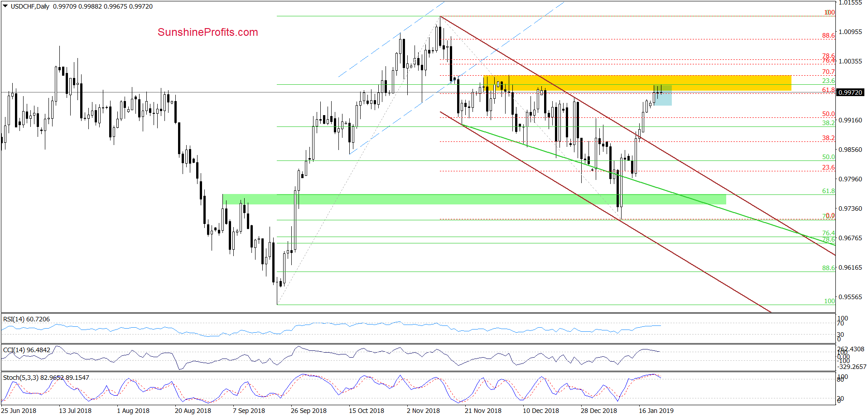
Task: Select the red 70.7 Fibonacci level label
Action: point(829,72)
